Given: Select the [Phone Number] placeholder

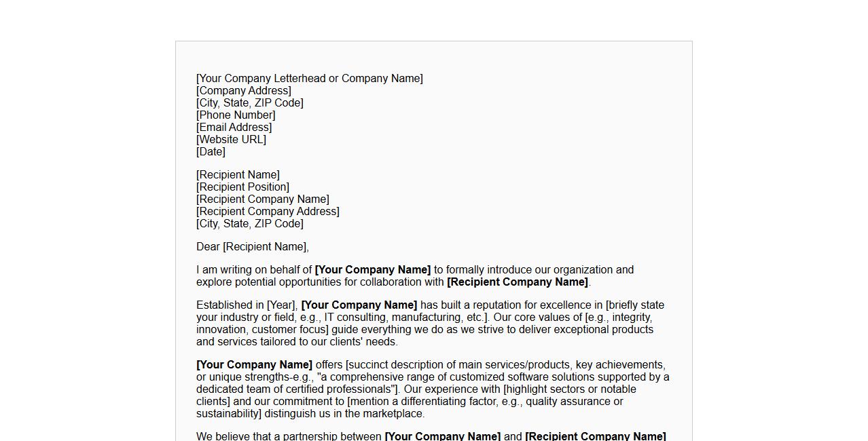Looking at the screenshot, I should pyautogui.click(x=236, y=115).
